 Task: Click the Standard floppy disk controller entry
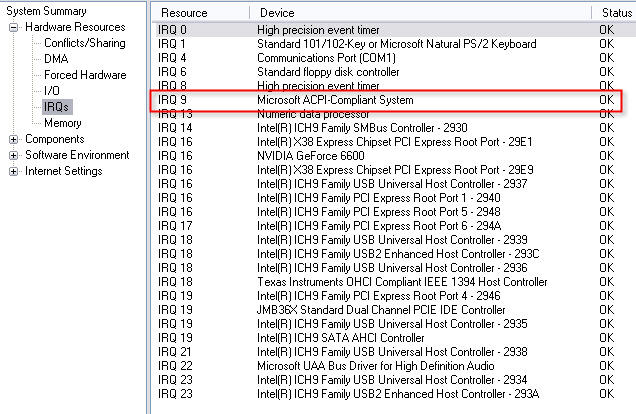tap(328, 72)
